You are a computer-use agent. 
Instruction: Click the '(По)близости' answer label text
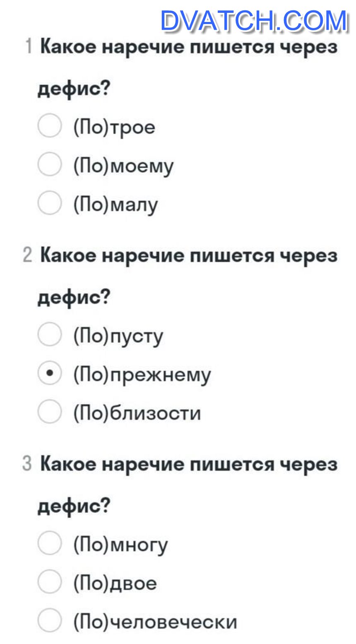pos(137,413)
